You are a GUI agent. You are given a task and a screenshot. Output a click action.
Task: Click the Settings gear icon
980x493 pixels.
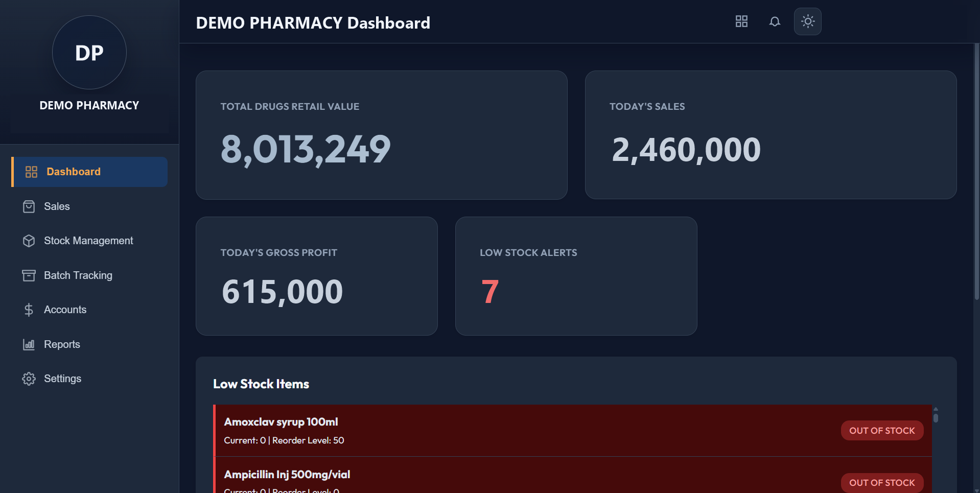(29, 379)
